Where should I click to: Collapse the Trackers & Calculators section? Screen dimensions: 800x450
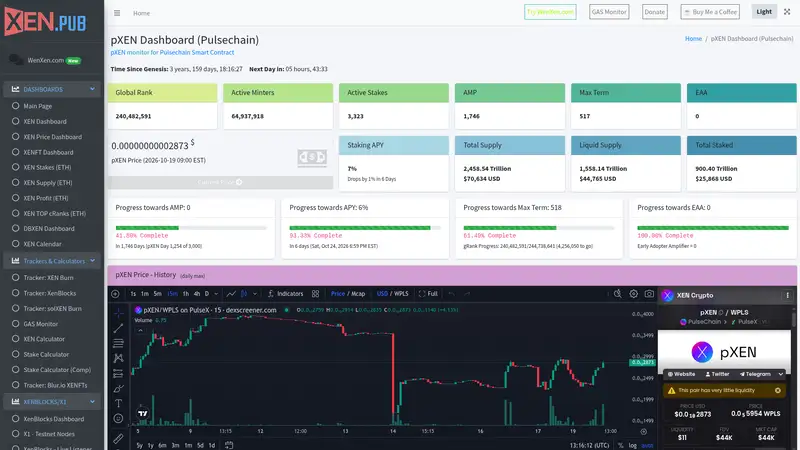pyautogui.click(x=53, y=261)
